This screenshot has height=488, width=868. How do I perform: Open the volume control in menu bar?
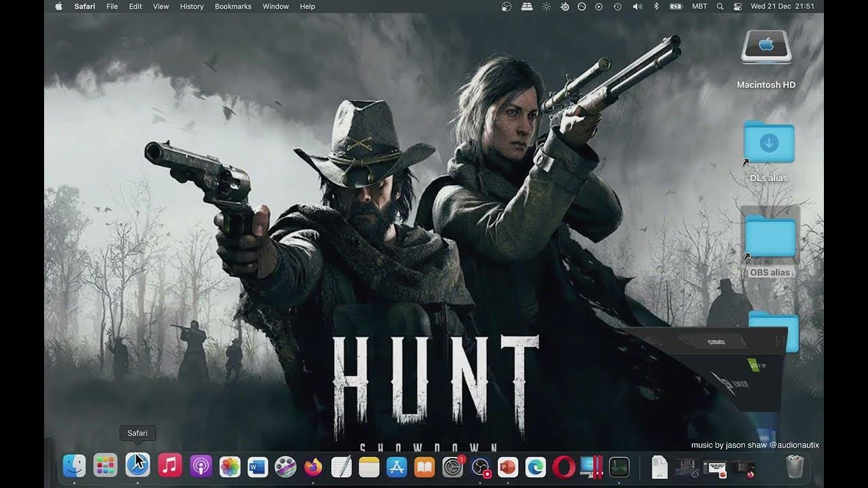637,6
